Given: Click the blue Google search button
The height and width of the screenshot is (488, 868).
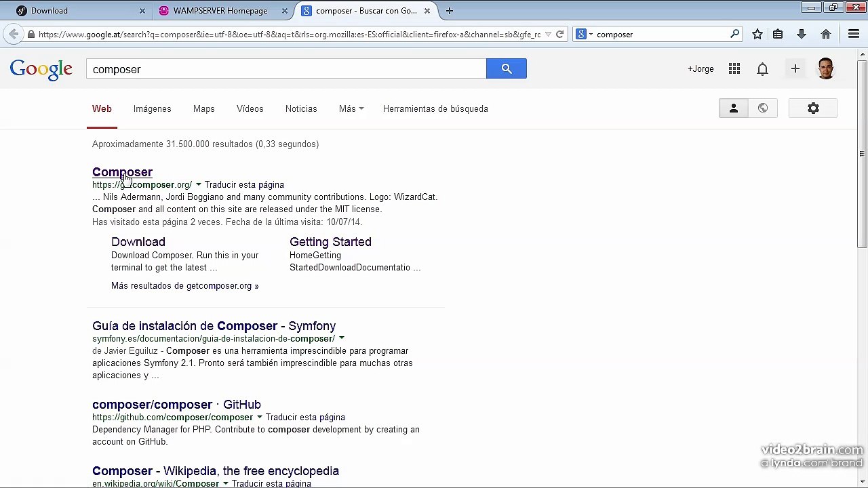Looking at the screenshot, I should tap(507, 68).
